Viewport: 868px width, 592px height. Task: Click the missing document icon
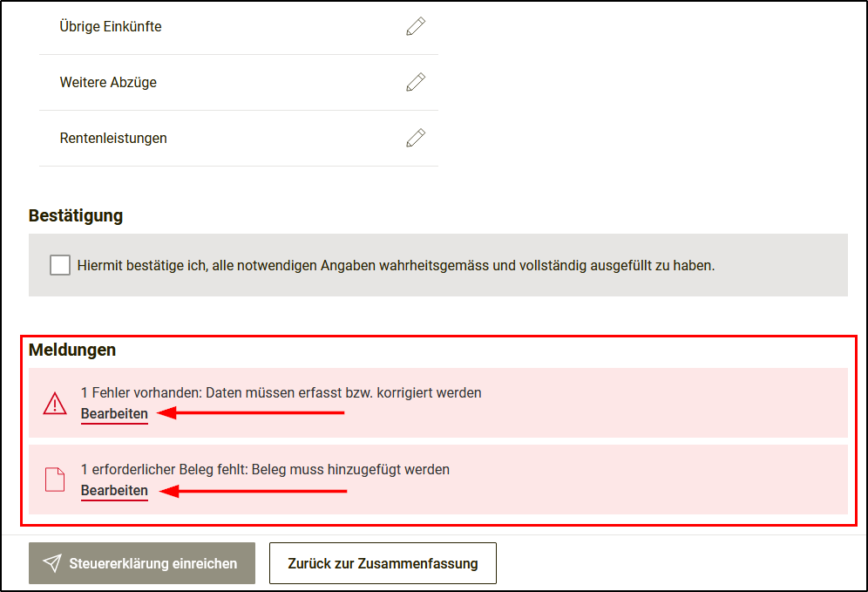pyautogui.click(x=55, y=480)
